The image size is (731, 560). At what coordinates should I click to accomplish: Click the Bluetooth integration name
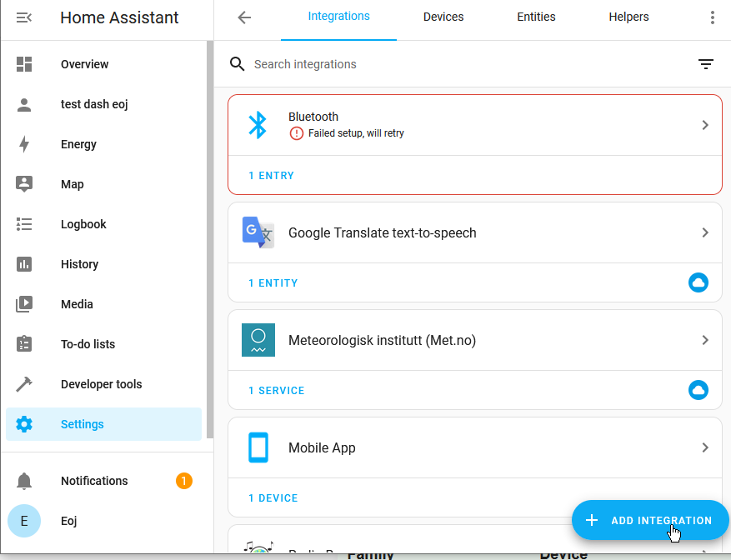(x=313, y=117)
